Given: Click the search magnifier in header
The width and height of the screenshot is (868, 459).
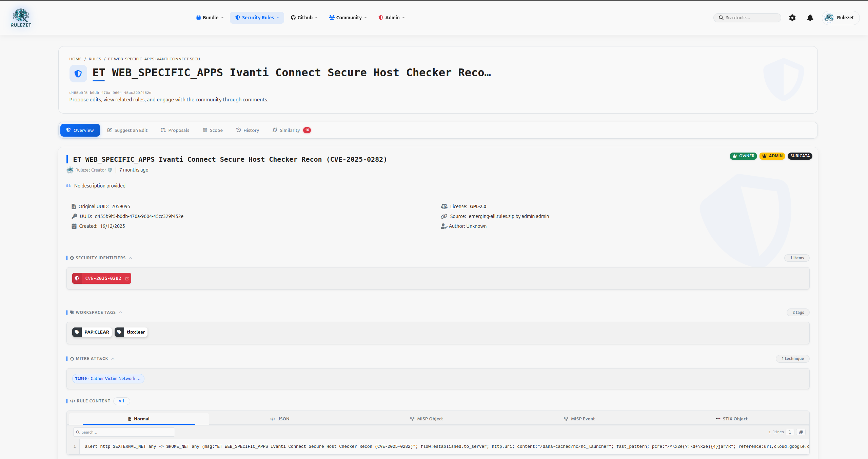Looking at the screenshot, I should pos(721,18).
